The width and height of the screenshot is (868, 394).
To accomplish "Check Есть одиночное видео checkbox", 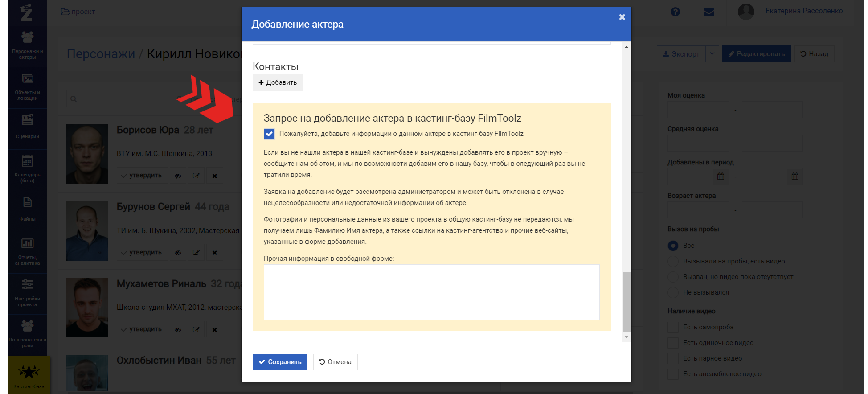I will [673, 343].
